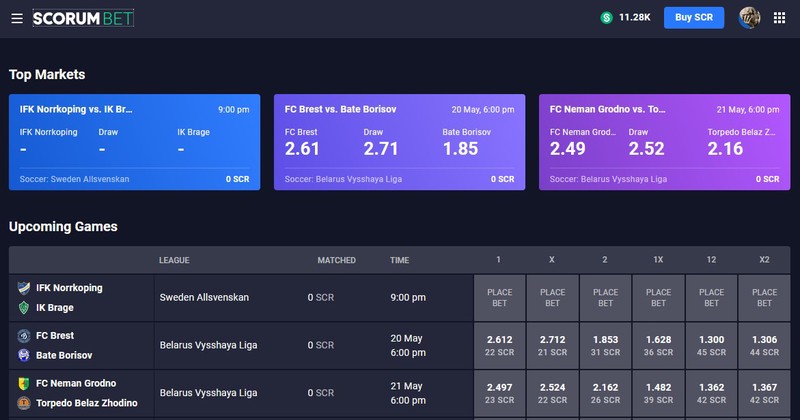Viewport: 800px width, 420px height.
Task: Click Sweden Allsvenskan league cell
Action: pyautogui.click(x=204, y=298)
